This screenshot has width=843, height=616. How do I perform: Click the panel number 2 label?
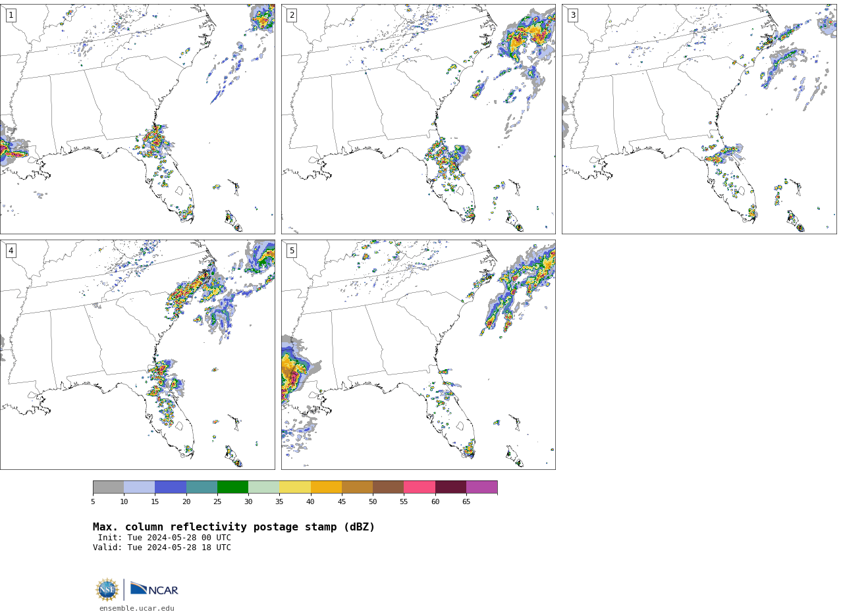[292, 15]
